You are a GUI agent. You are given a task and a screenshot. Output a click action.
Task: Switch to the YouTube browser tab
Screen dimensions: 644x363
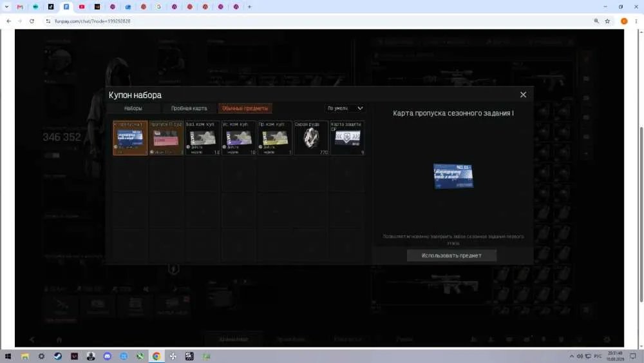tap(82, 6)
